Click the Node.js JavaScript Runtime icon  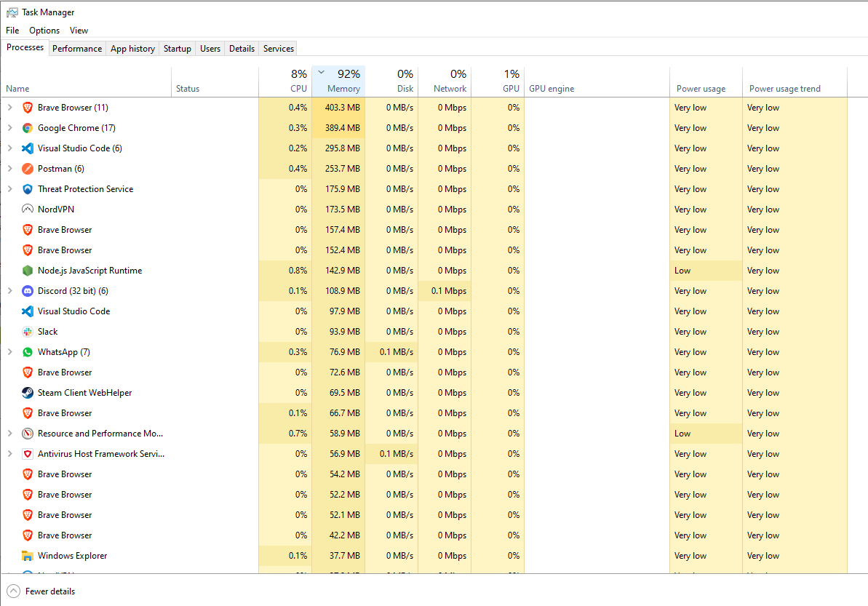click(27, 271)
